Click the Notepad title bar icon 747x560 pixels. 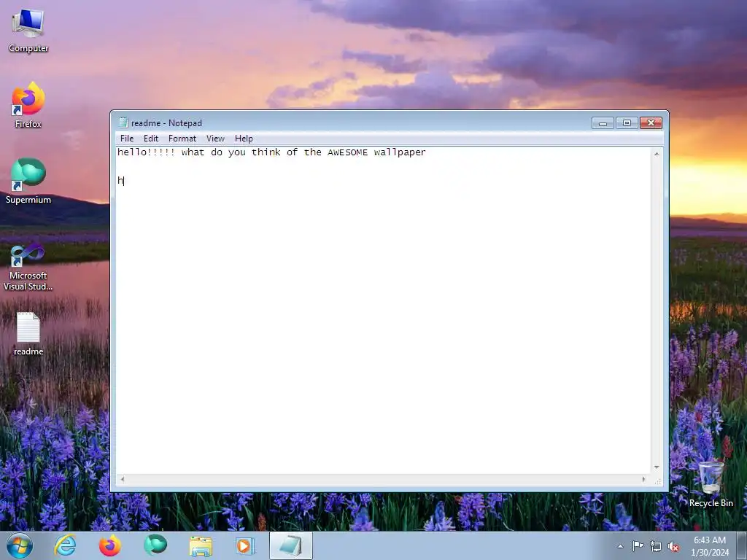tap(123, 122)
